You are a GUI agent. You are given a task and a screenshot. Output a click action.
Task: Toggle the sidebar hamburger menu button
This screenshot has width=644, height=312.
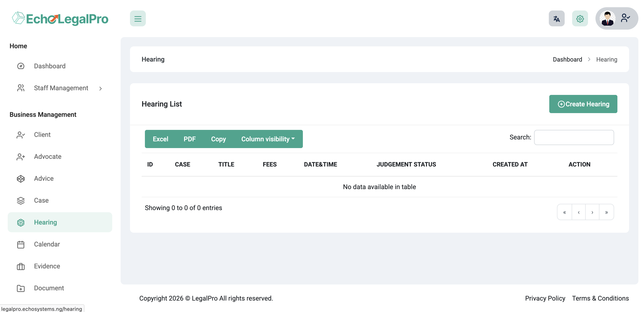pos(138,18)
